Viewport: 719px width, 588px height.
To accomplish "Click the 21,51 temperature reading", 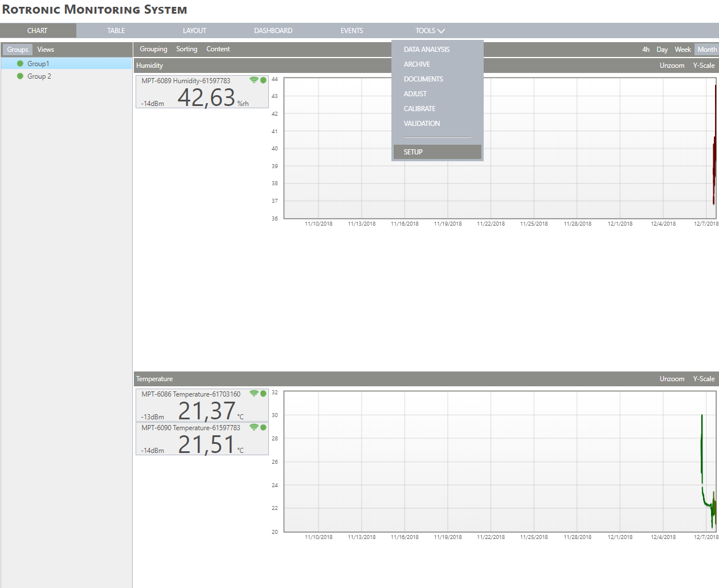I will 206,444.
